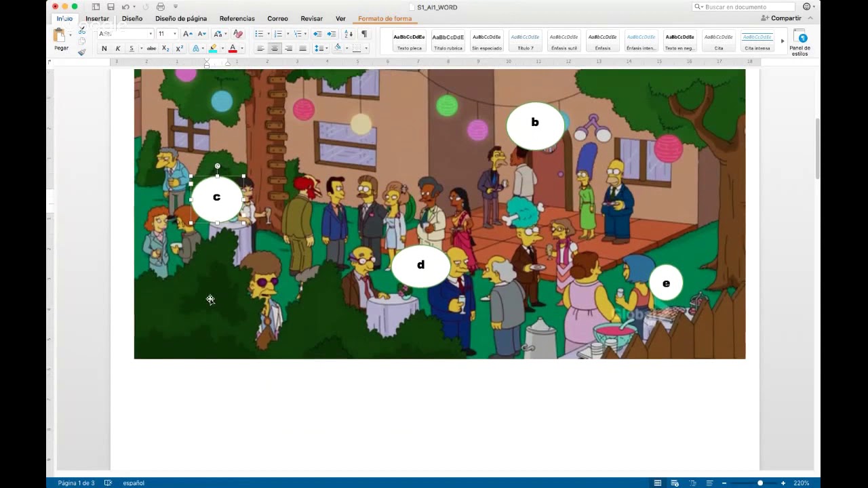Apply red font color A
The image size is (868, 488).
coord(233,49)
